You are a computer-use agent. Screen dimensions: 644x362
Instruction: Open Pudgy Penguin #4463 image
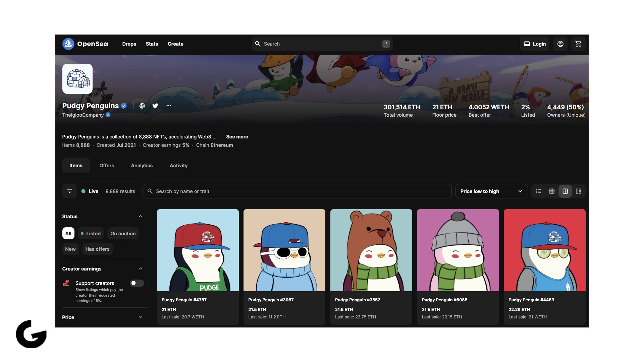pos(545,250)
